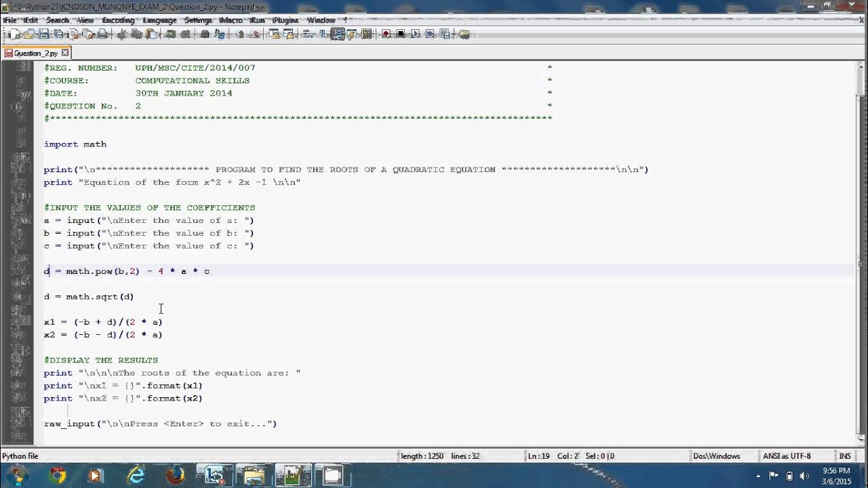Click "Python file" in status bar
The height and width of the screenshot is (488, 868).
pyautogui.click(x=20, y=456)
